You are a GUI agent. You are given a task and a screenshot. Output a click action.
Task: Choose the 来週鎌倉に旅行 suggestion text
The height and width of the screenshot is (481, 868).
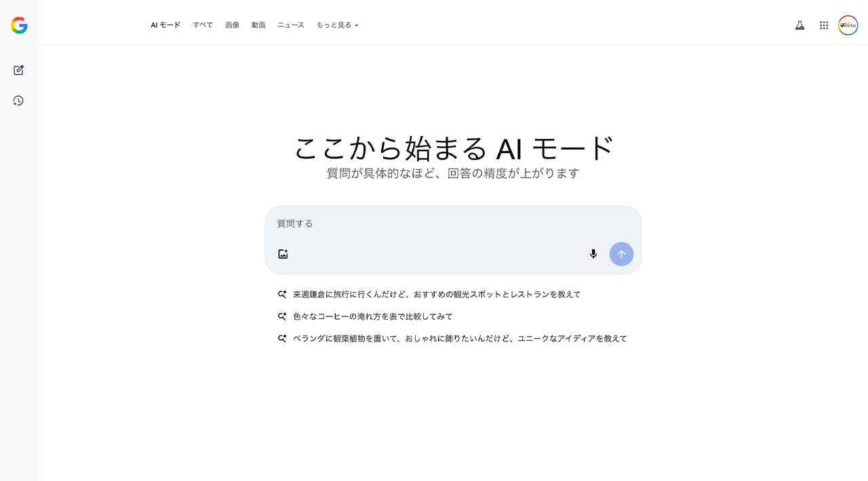click(437, 295)
